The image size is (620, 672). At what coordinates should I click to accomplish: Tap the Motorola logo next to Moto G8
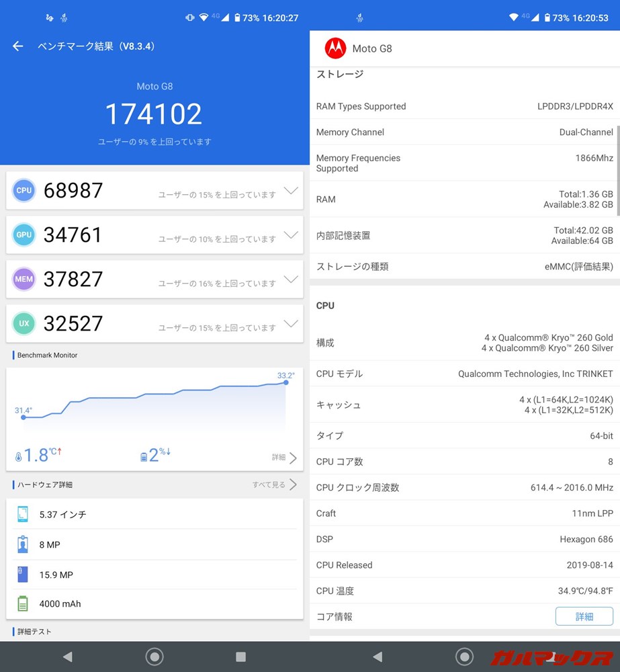pos(335,48)
